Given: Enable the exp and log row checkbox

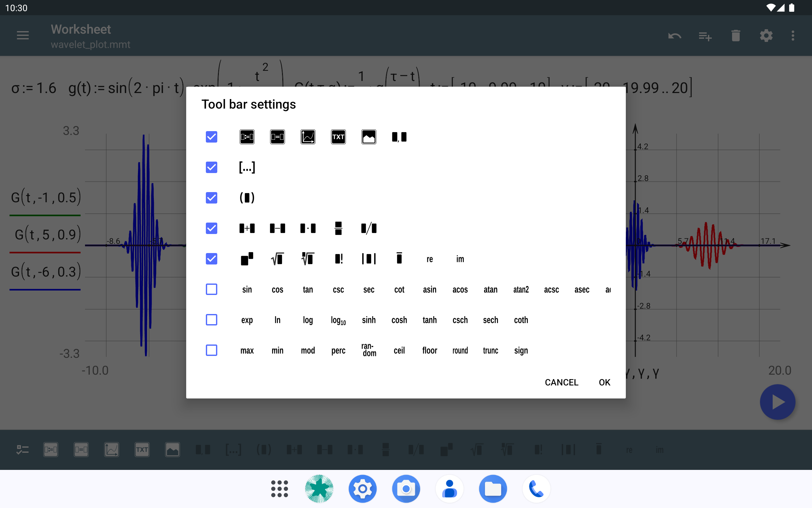Looking at the screenshot, I should tap(211, 320).
